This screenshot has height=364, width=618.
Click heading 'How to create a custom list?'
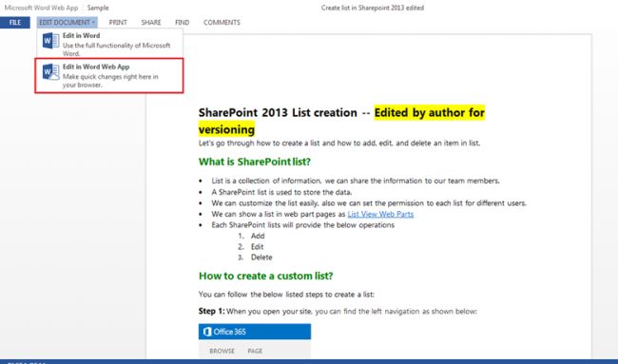click(x=265, y=276)
